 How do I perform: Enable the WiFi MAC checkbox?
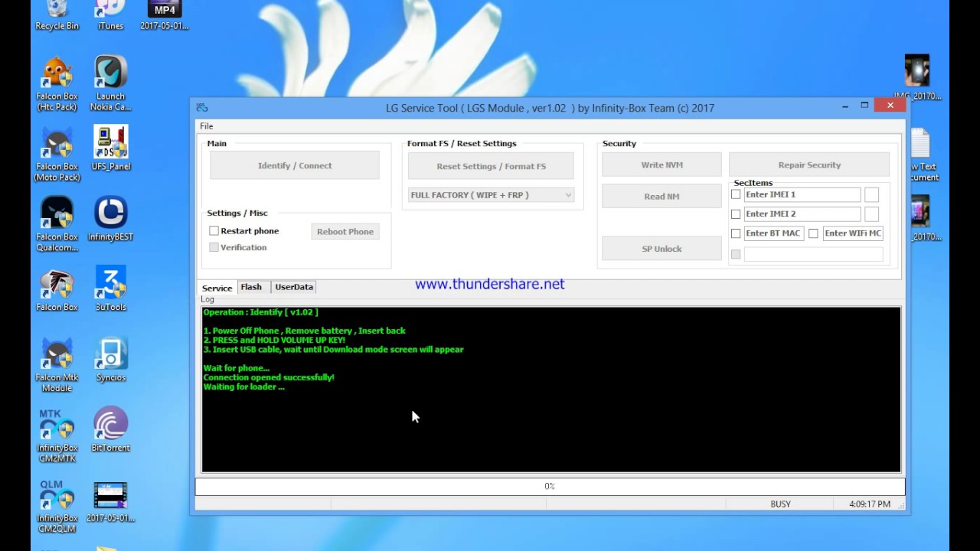point(813,233)
